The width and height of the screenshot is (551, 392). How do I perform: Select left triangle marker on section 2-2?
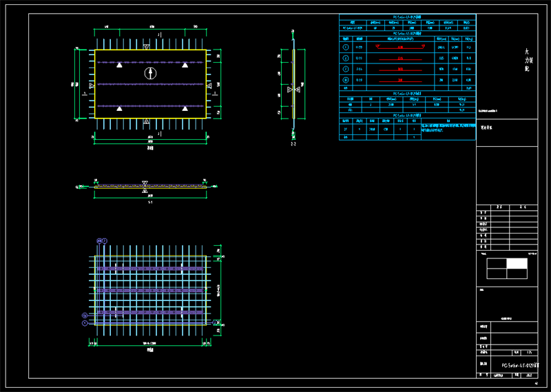point(289,90)
